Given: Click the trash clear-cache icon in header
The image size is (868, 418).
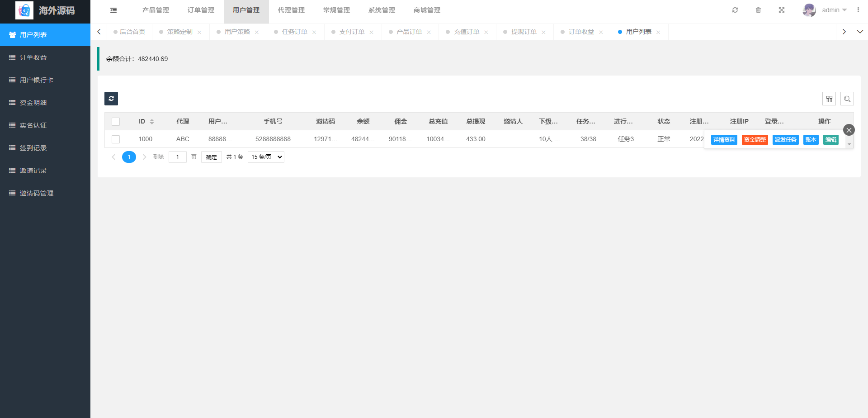Looking at the screenshot, I should pos(758,10).
